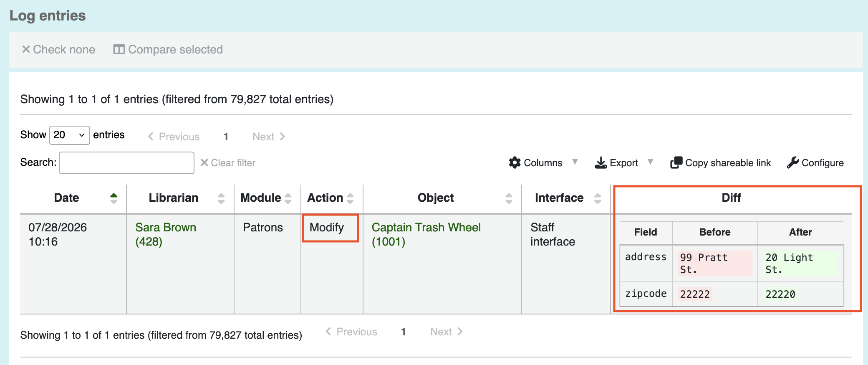868x365 pixels.
Task: Sort table by Date column arrows
Action: click(114, 198)
